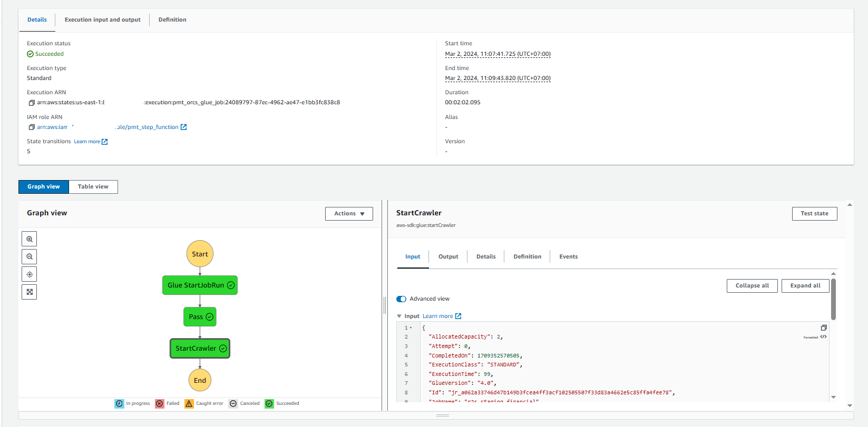Click the In progress legend icon

[x=119, y=404]
